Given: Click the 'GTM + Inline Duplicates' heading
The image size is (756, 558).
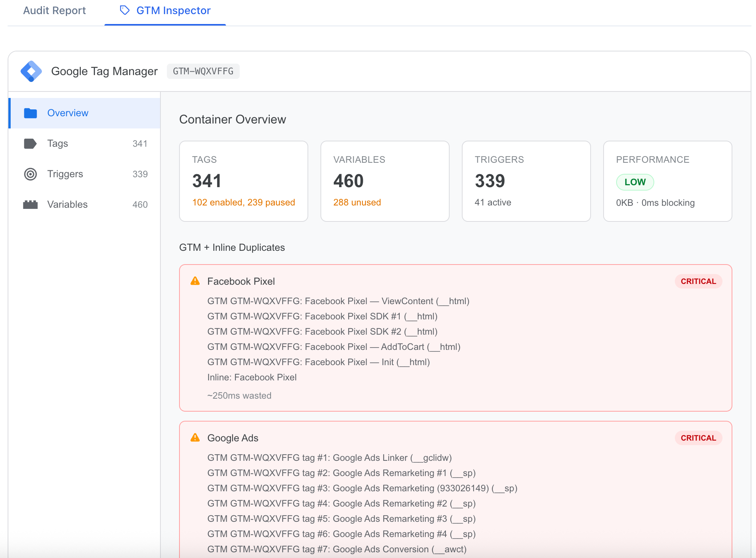Looking at the screenshot, I should pos(232,248).
